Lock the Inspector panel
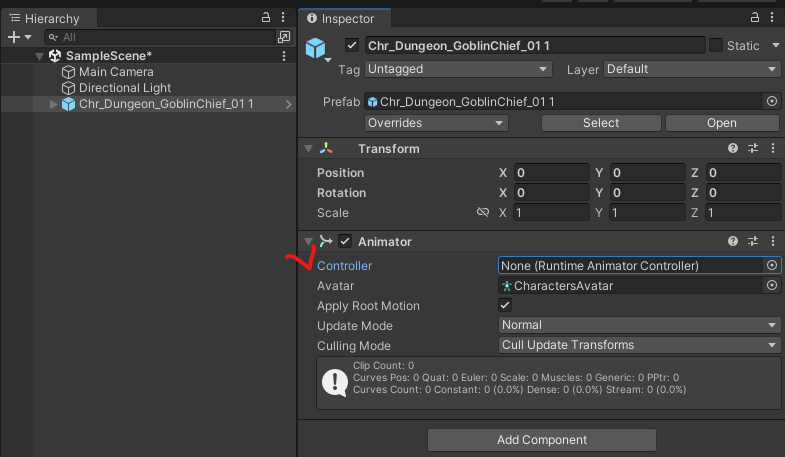 [x=754, y=18]
